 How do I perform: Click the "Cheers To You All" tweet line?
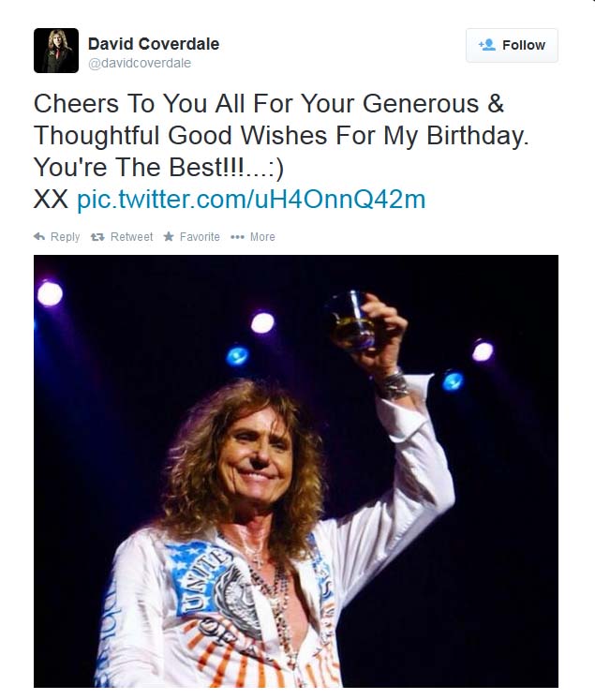270,103
